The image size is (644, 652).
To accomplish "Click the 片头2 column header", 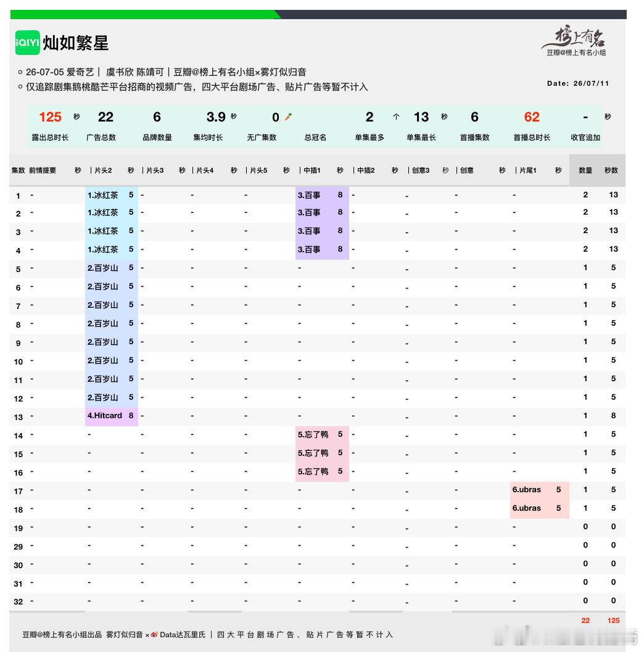I will (x=103, y=170).
